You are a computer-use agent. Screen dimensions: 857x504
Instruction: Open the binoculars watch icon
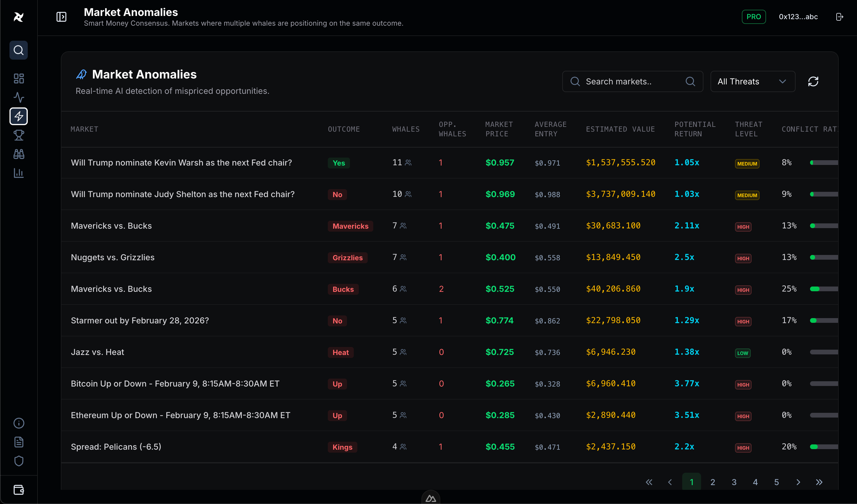click(19, 154)
